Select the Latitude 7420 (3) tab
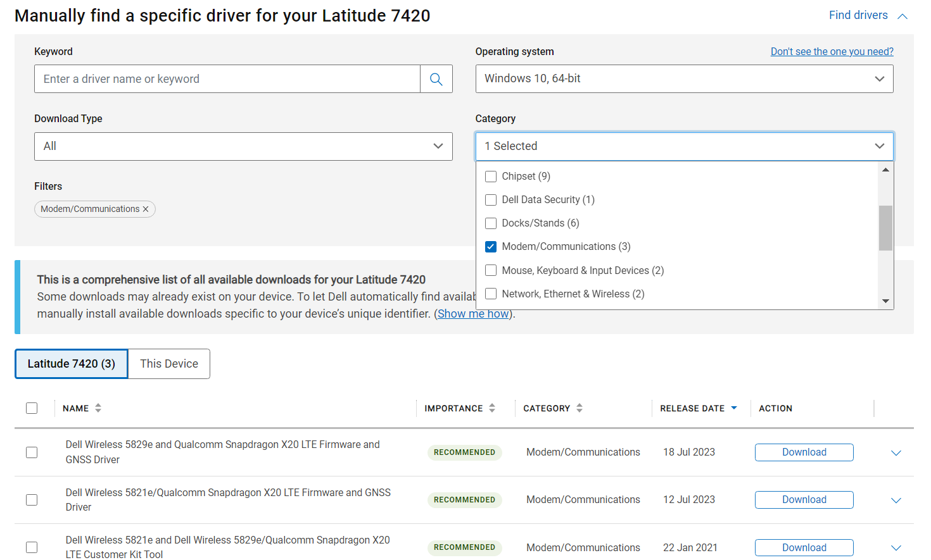The width and height of the screenshot is (931, 560). pyautogui.click(x=72, y=364)
